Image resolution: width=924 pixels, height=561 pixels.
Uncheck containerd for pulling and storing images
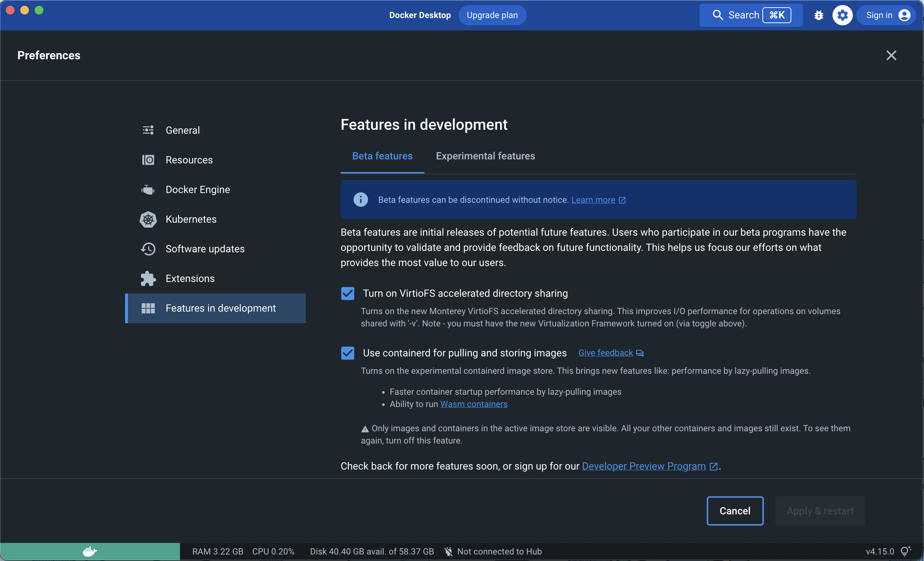pos(348,353)
